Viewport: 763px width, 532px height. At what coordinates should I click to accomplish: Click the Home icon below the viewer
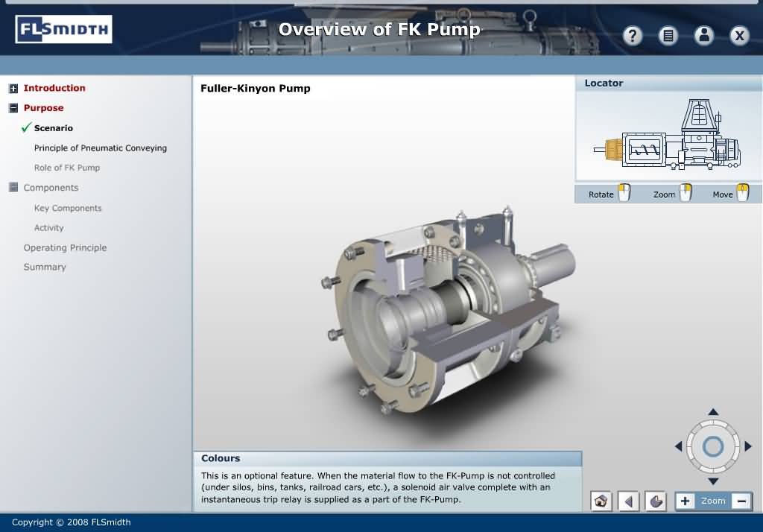tap(601, 501)
